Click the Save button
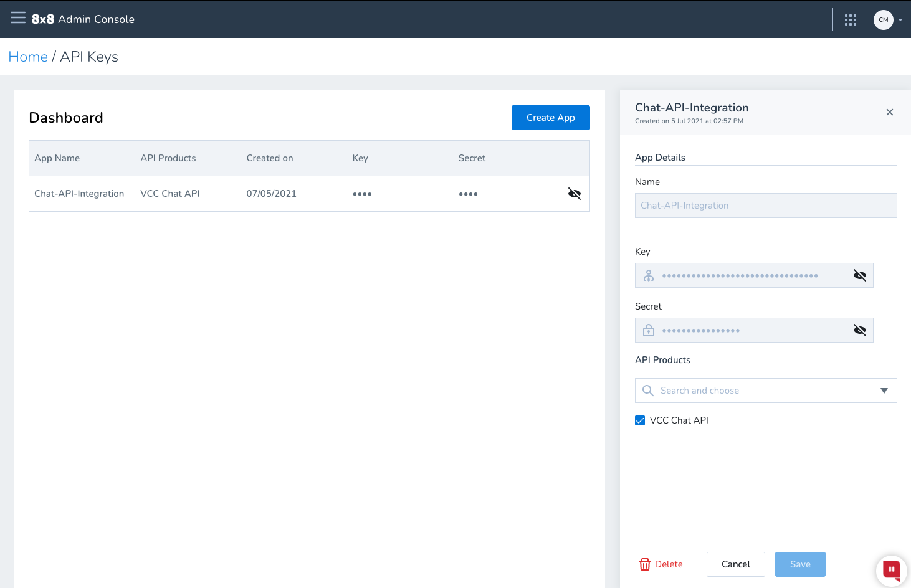 coord(800,564)
